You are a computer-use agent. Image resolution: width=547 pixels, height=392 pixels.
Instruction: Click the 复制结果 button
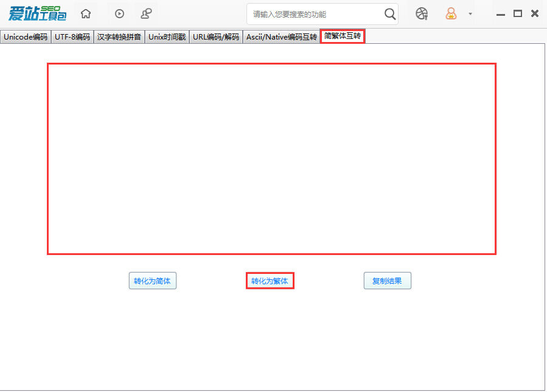pos(387,281)
